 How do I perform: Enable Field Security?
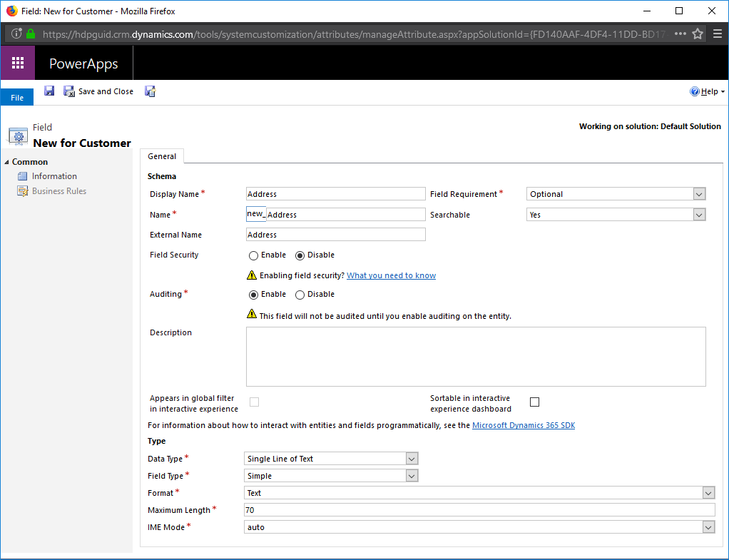pyautogui.click(x=253, y=255)
